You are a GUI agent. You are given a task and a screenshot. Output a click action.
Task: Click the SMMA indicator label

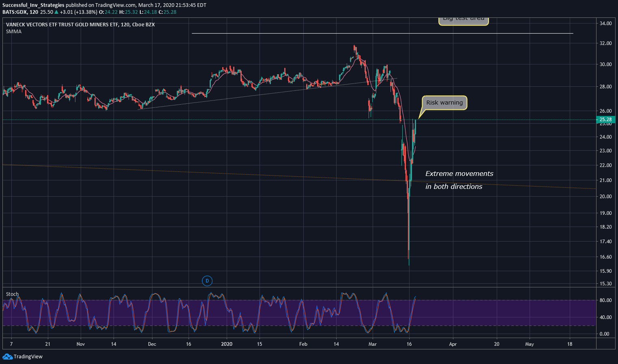coord(14,31)
